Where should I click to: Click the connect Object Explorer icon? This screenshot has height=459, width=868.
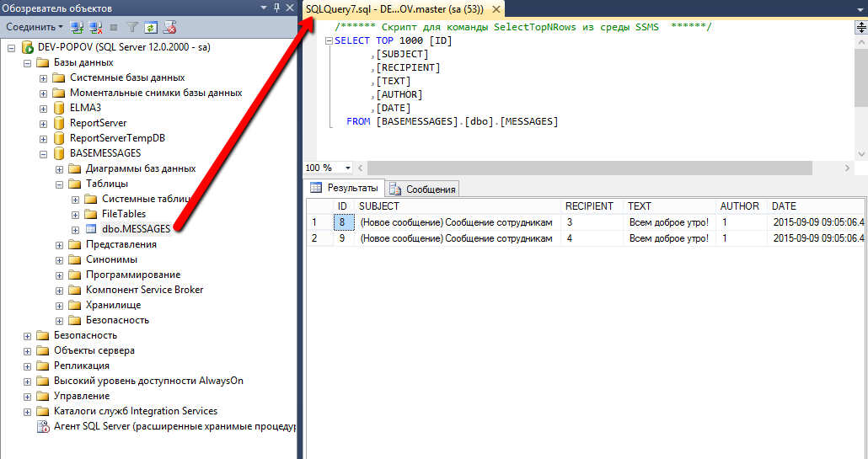[78, 27]
